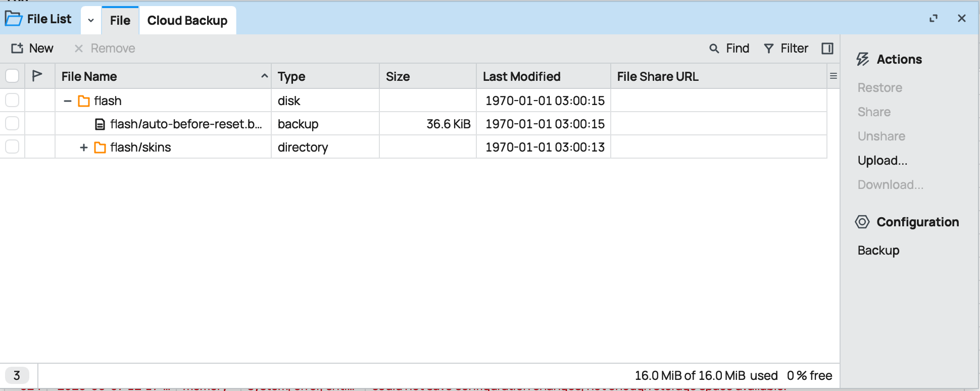Screen dimensions: 980x391
Task: Switch to the Cloud Backup tab
Action: point(187,20)
